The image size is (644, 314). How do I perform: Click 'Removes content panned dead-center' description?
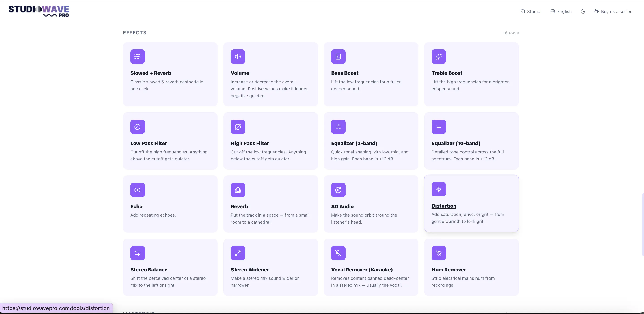[370, 282]
